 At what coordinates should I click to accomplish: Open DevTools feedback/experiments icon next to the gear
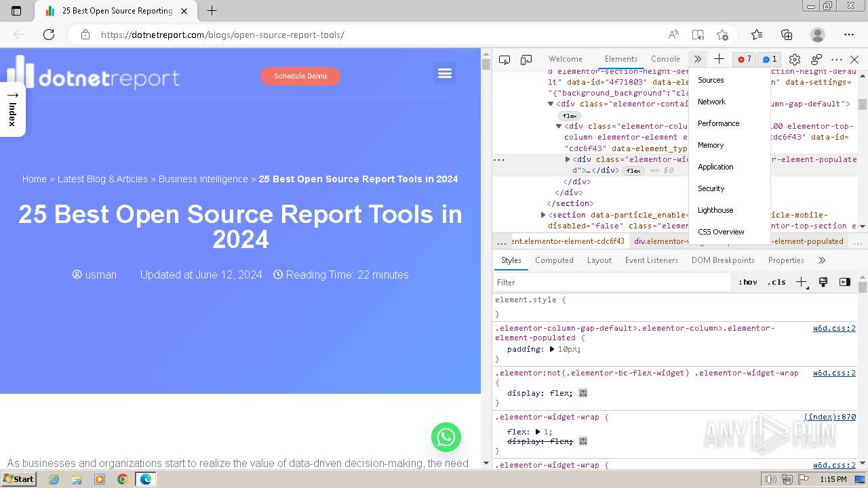click(816, 60)
